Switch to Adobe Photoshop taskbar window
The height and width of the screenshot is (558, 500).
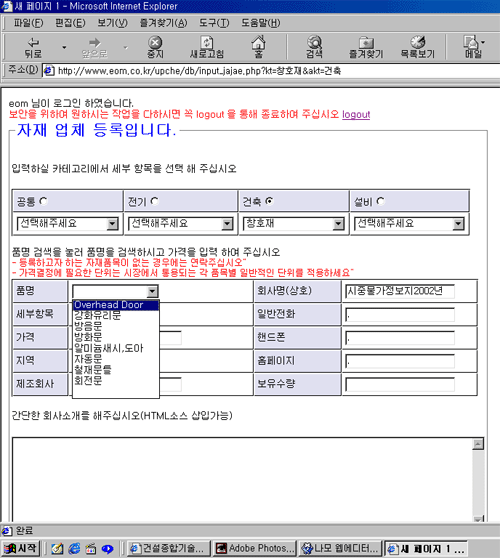255,548
